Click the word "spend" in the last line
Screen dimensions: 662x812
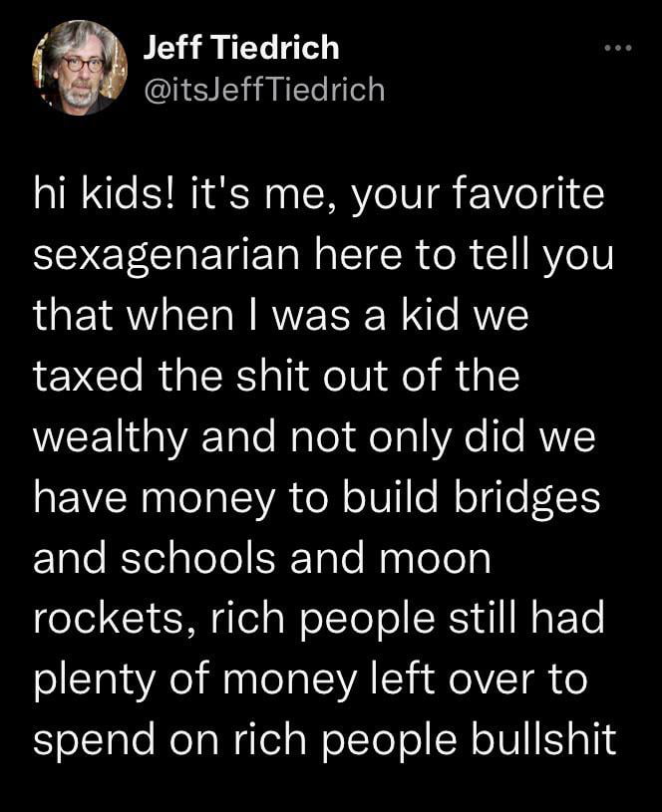[x=95, y=742]
